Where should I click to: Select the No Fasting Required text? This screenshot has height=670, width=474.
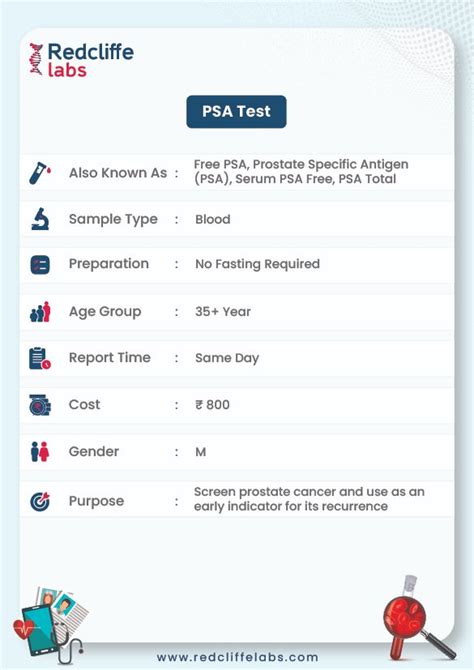[257, 264]
